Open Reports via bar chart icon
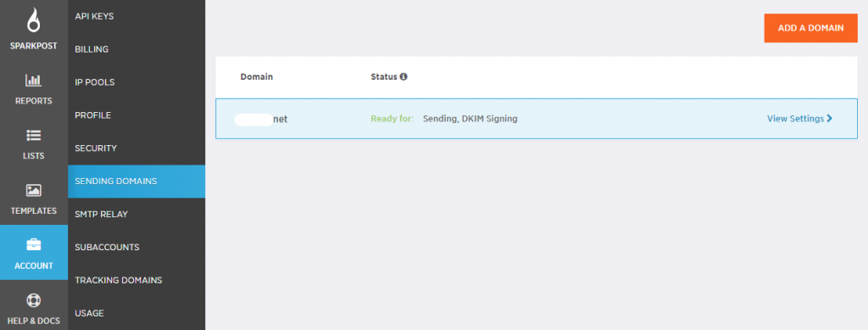The height and width of the screenshot is (330, 868). (x=34, y=81)
